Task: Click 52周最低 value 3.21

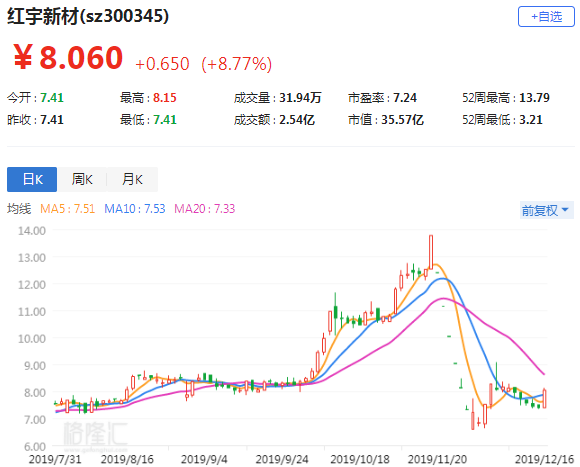Action: 531,120
